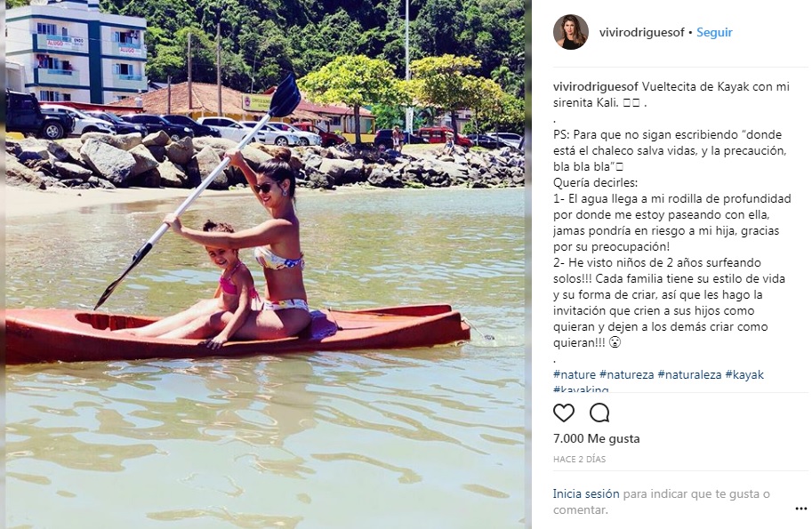View the 7.000 Me gusta likes list
Screen dimensions: 812x529
coord(597,438)
